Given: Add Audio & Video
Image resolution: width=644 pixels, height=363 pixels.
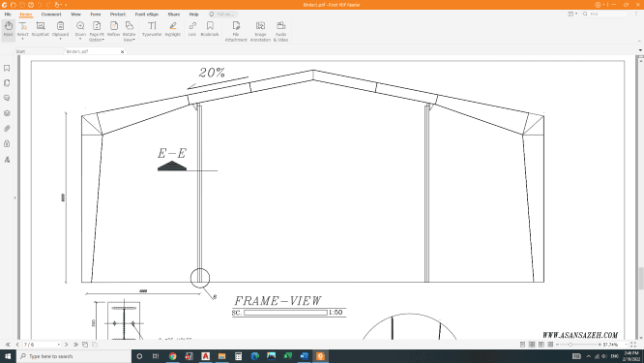Looking at the screenshot, I should point(281,31).
